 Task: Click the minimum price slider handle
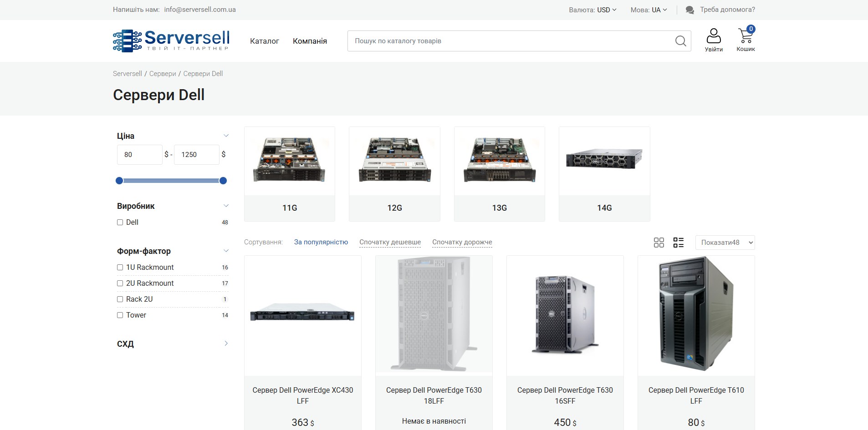[119, 181]
